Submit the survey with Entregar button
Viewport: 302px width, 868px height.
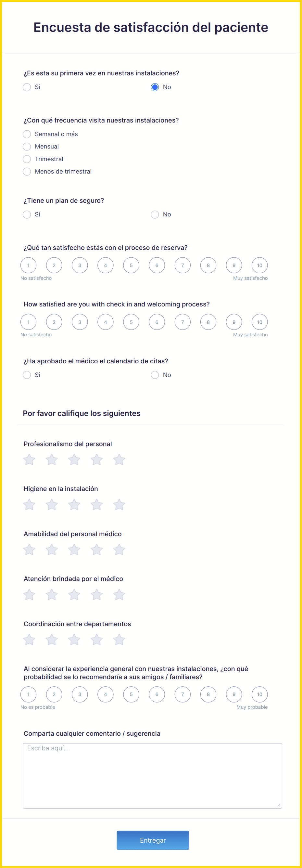[153, 840]
